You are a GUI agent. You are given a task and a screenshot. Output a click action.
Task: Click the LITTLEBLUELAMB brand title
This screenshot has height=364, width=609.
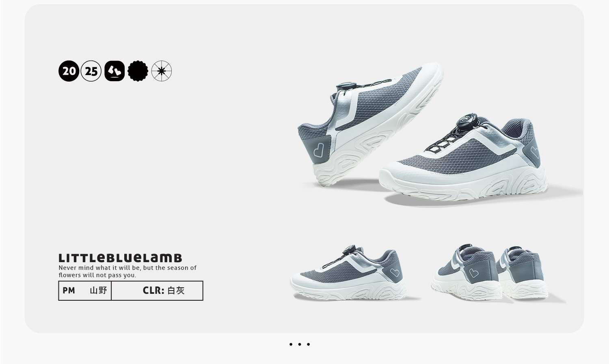(x=120, y=258)
